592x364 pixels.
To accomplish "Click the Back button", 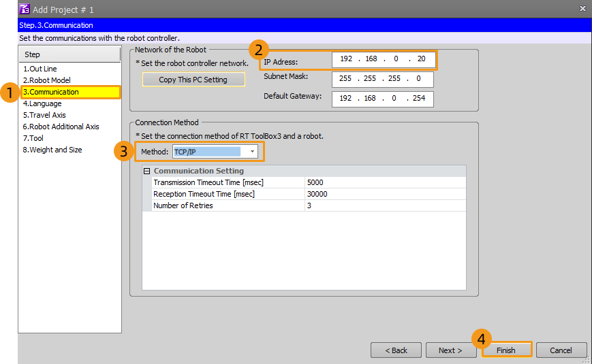I will 396,350.
